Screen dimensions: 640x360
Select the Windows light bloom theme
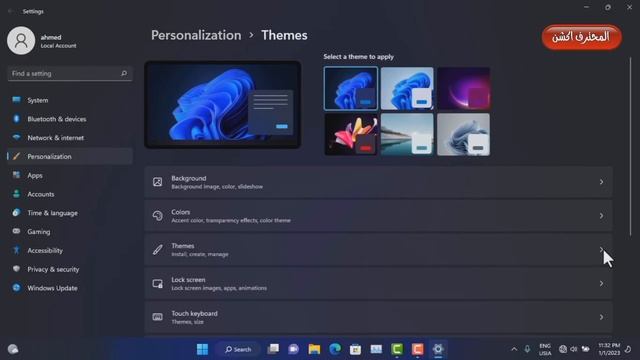click(407, 89)
